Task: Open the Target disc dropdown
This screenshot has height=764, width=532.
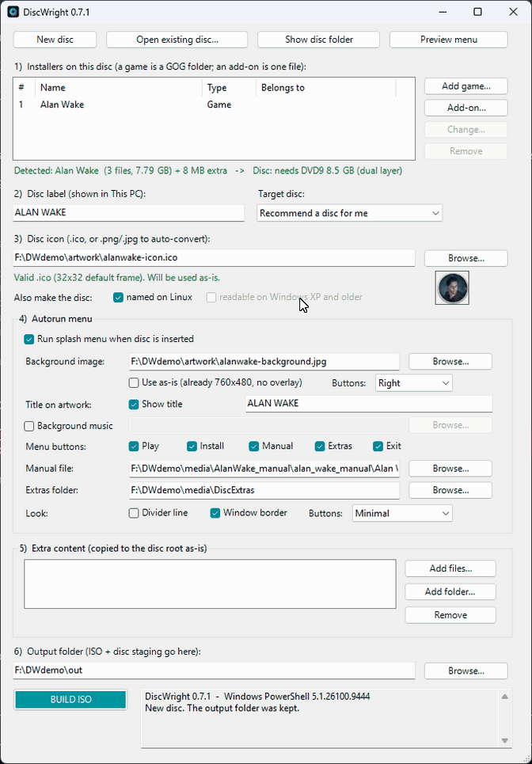Action: (349, 213)
